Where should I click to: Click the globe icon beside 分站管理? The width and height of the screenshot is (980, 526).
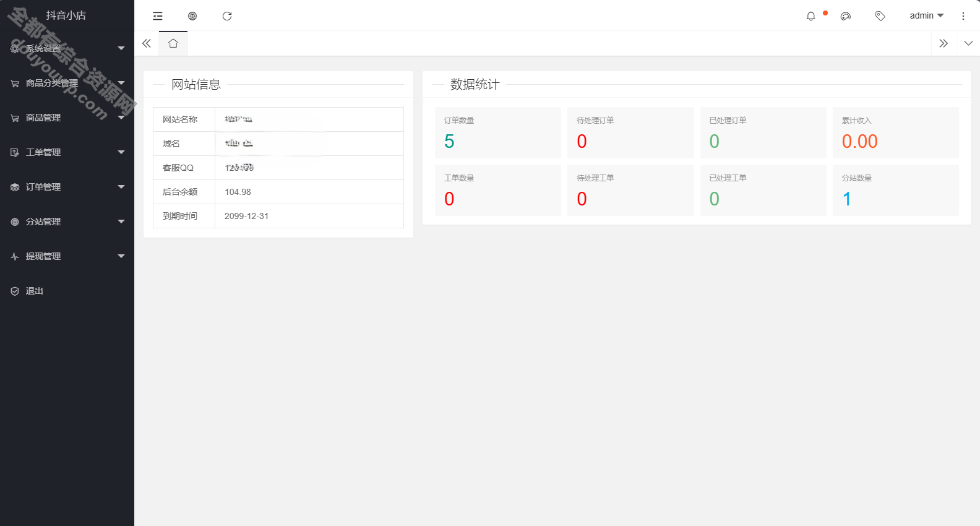tap(15, 222)
